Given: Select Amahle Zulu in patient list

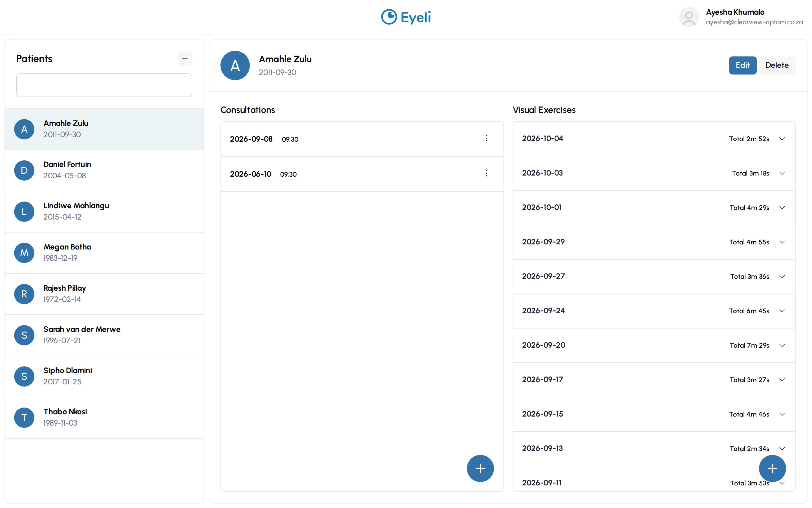Looking at the screenshot, I should click(x=104, y=129).
